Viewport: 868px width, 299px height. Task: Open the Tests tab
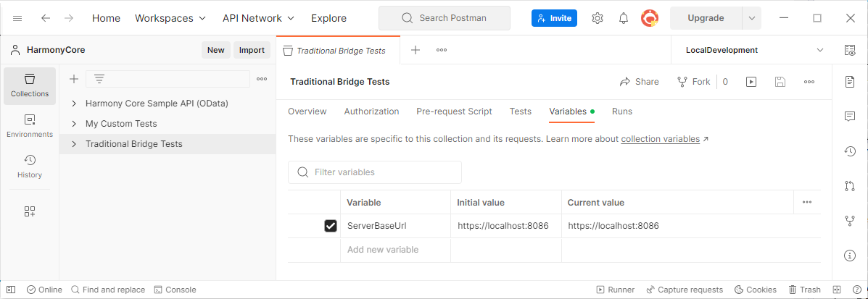(521, 111)
